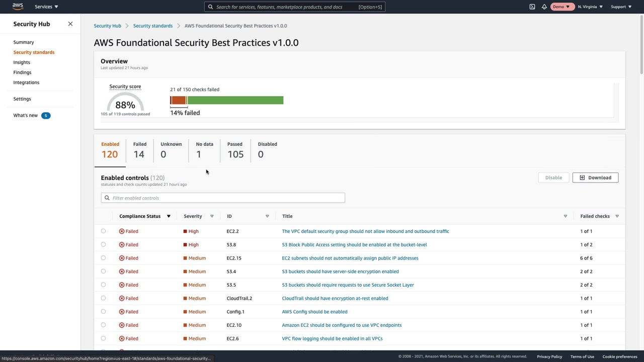
Task: Open the Support dropdown
Action: tap(621, 7)
